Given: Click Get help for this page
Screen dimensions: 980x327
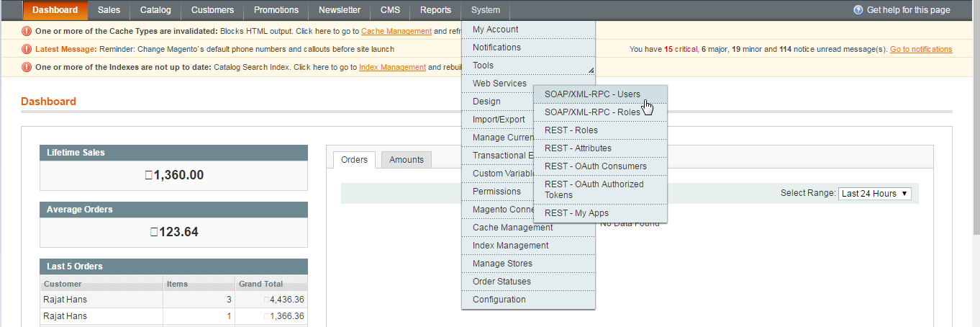Looking at the screenshot, I should click(908, 10).
